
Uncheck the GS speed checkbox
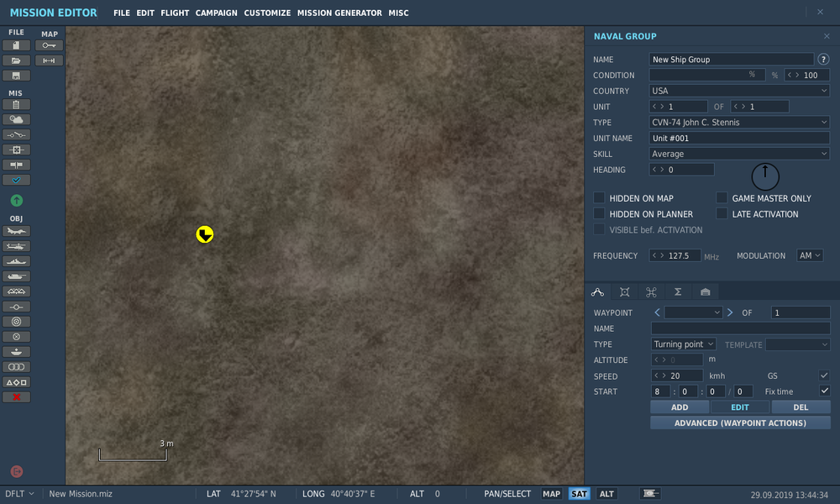point(824,375)
